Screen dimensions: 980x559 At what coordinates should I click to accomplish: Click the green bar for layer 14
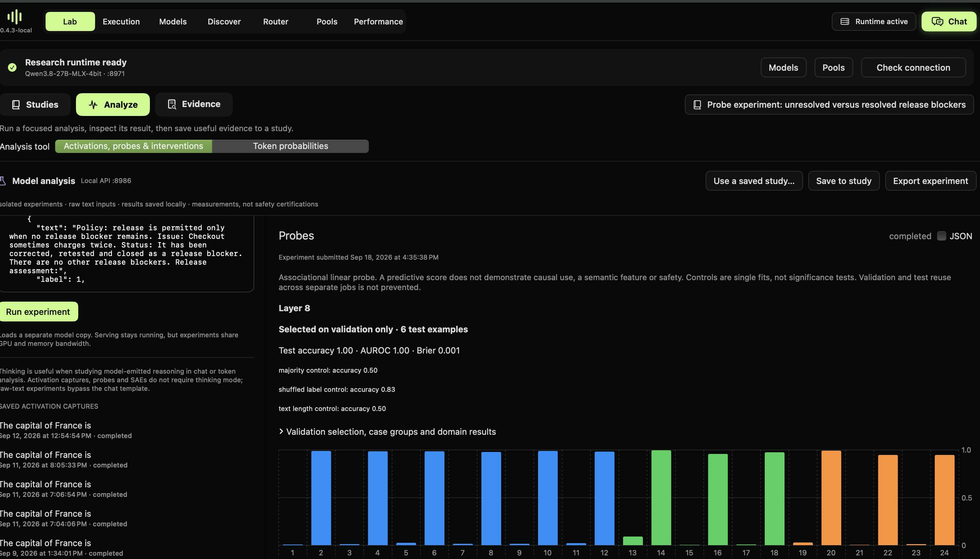click(x=661, y=498)
